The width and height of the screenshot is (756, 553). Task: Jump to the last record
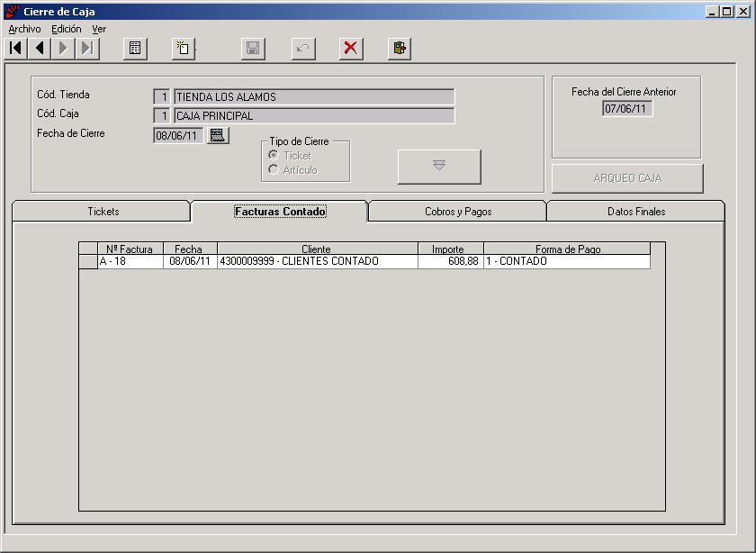click(x=87, y=49)
